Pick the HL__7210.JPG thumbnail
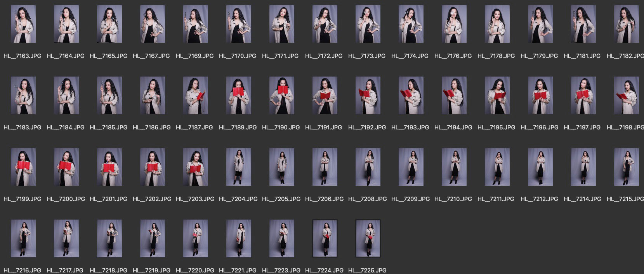Screen dimensions: 644x274 (454, 167)
